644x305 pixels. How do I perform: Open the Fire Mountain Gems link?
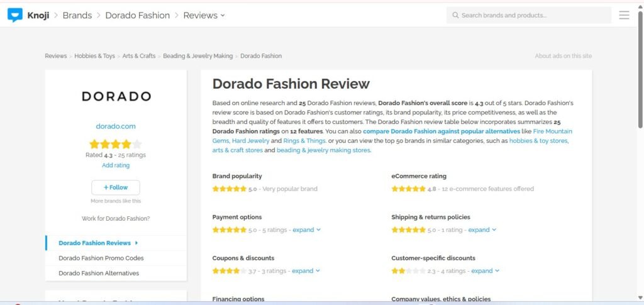point(392,136)
